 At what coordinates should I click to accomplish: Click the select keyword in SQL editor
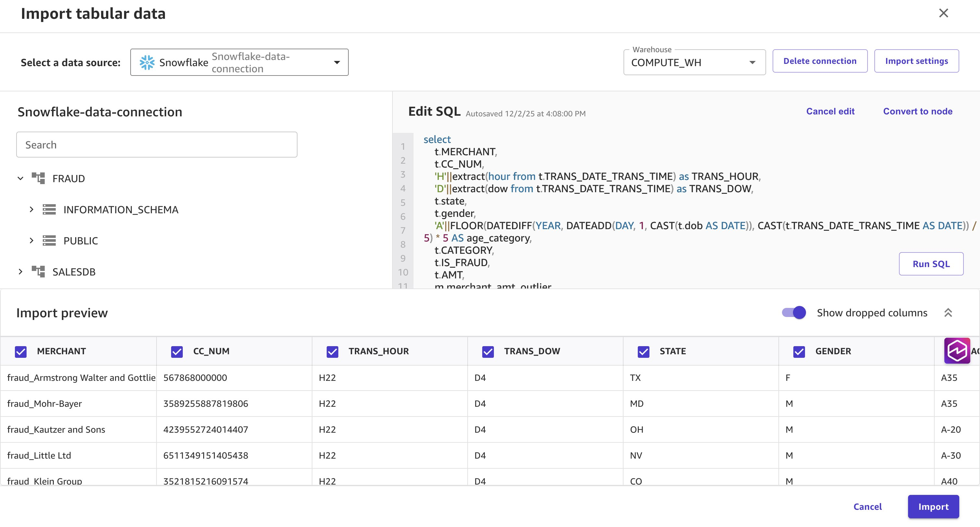[437, 139]
